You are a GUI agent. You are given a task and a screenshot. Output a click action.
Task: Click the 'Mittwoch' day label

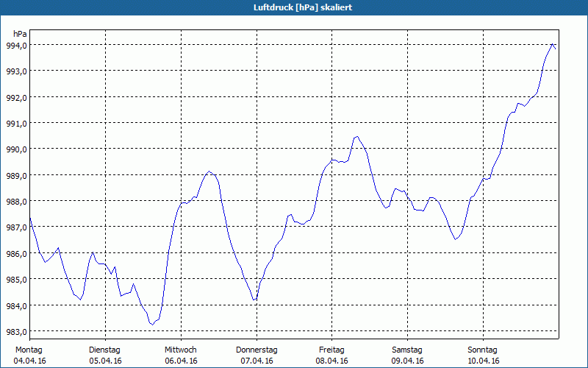click(x=180, y=350)
